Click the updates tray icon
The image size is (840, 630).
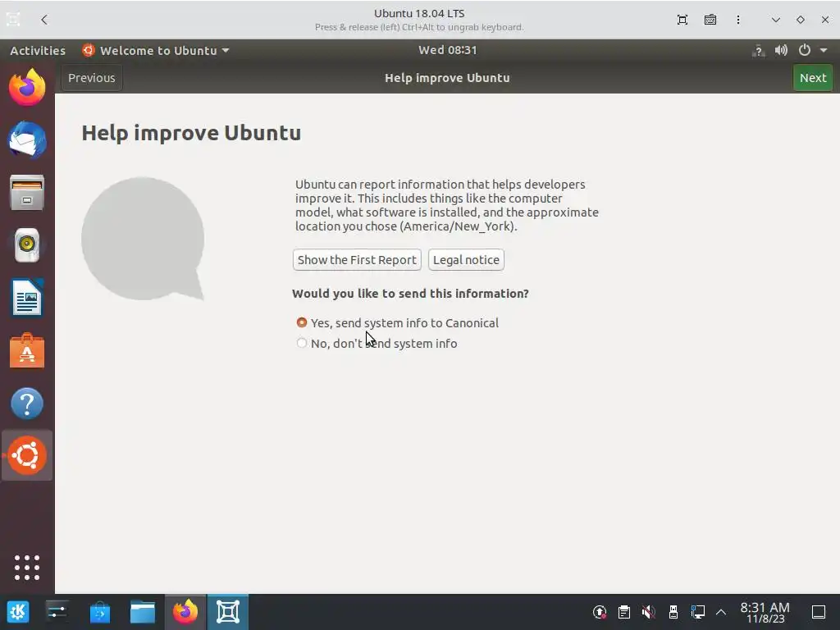[x=600, y=612]
